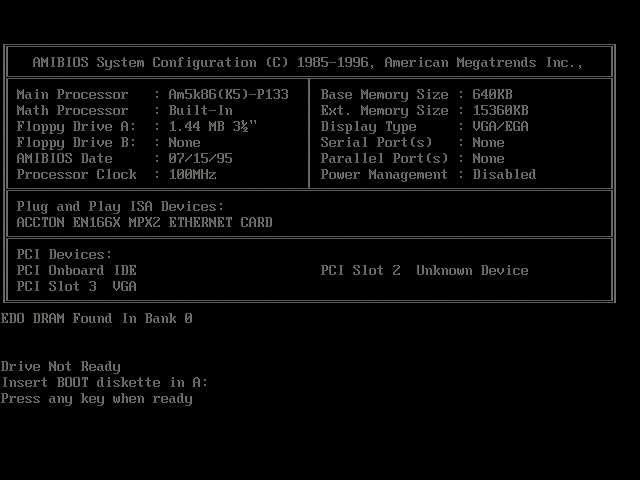Select the 'AMIBIOS Date' label

64,158
